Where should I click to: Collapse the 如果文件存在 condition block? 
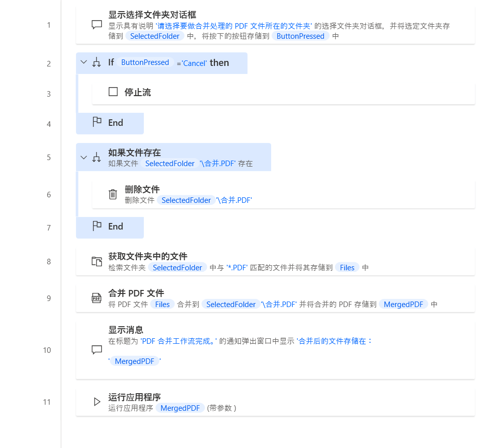click(84, 157)
